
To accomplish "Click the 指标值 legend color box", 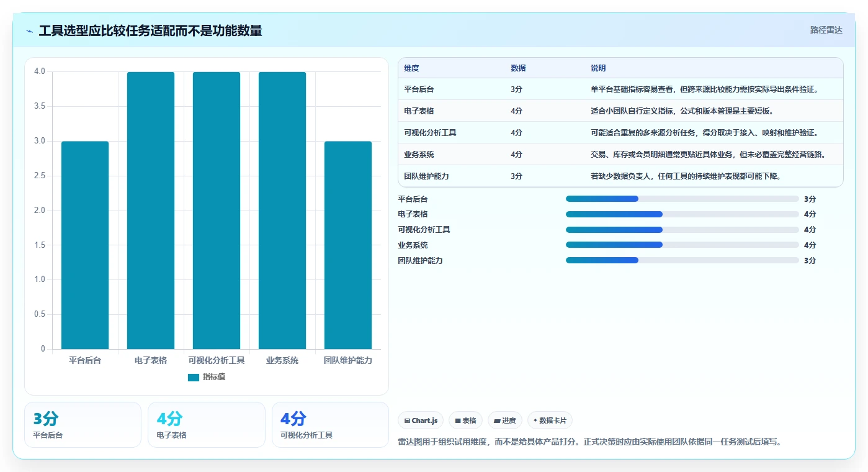I will coord(194,377).
